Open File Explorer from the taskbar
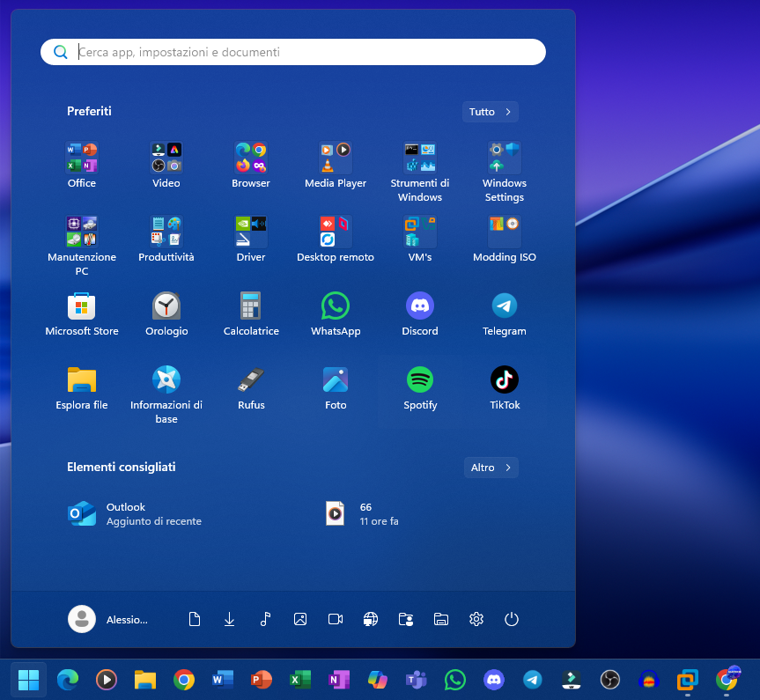760x700 pixels. [145, 680]
